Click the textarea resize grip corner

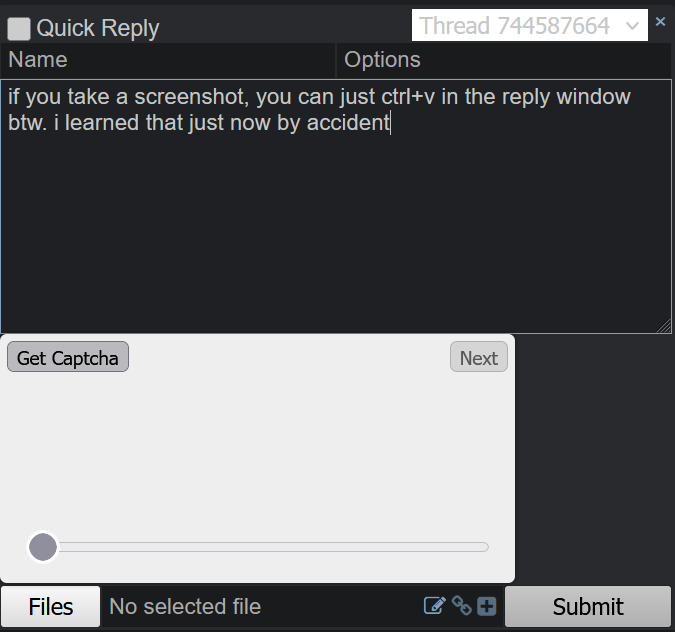point(664,326)
